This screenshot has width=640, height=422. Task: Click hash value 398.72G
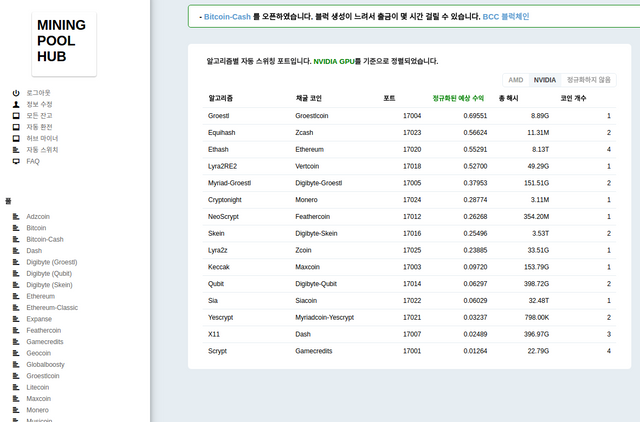(536, 284)
